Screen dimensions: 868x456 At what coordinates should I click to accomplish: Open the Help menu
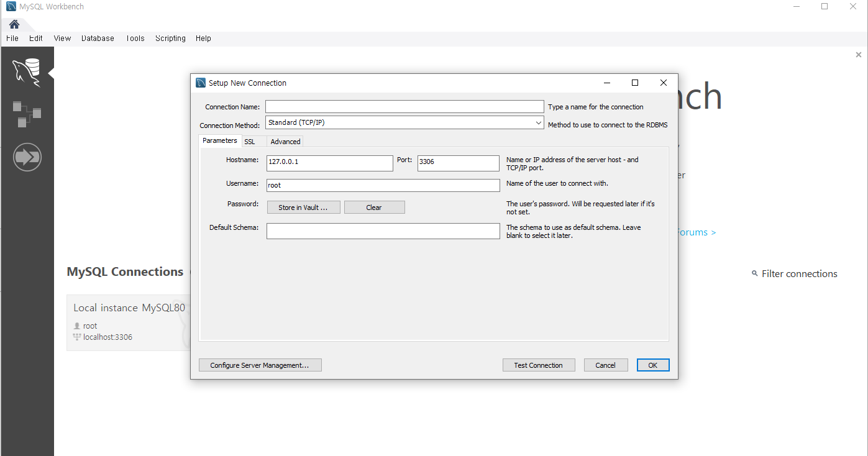coord(203,38)
